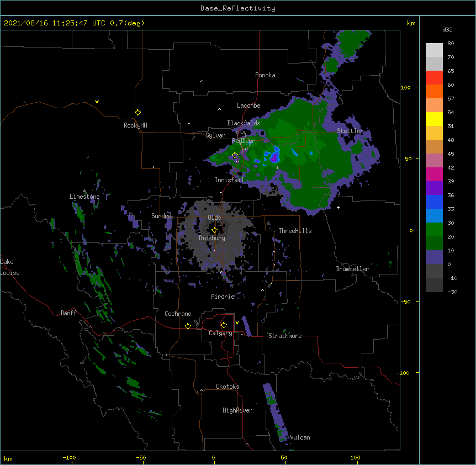Select the ThreeHills label
The width and height of the screenshot is (476, 465).
point(295,231)
